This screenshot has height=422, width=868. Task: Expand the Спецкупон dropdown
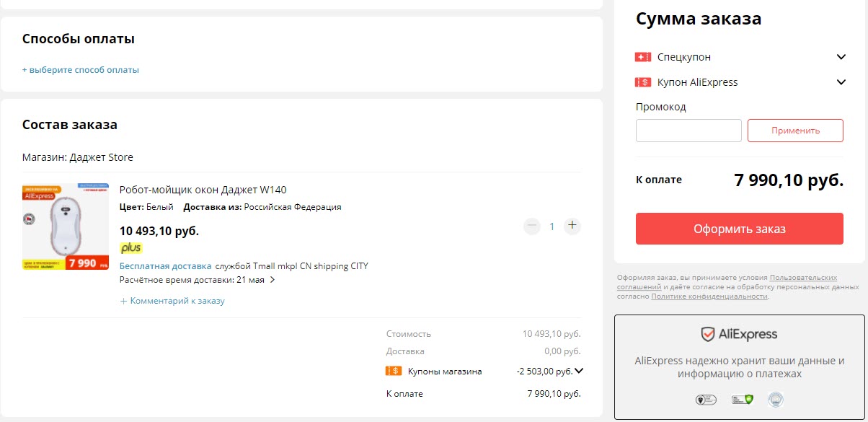pyautogui.click(x=841, y=57)
